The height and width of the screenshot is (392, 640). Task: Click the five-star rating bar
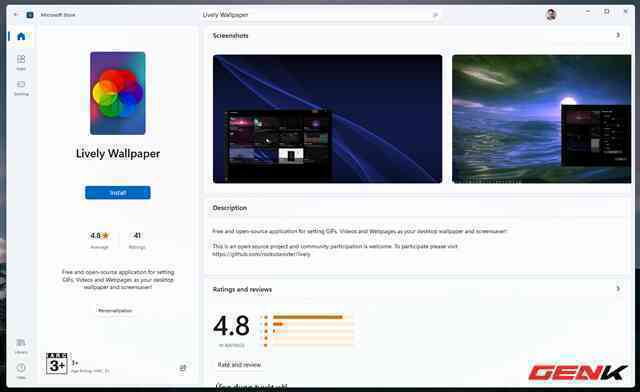(313, 317)
